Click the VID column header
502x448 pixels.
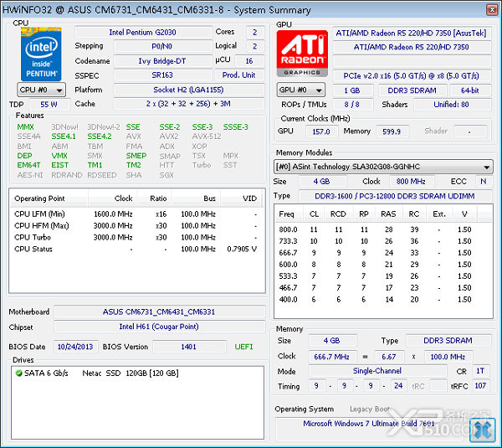pyautogui.click(x=242, y=198)
